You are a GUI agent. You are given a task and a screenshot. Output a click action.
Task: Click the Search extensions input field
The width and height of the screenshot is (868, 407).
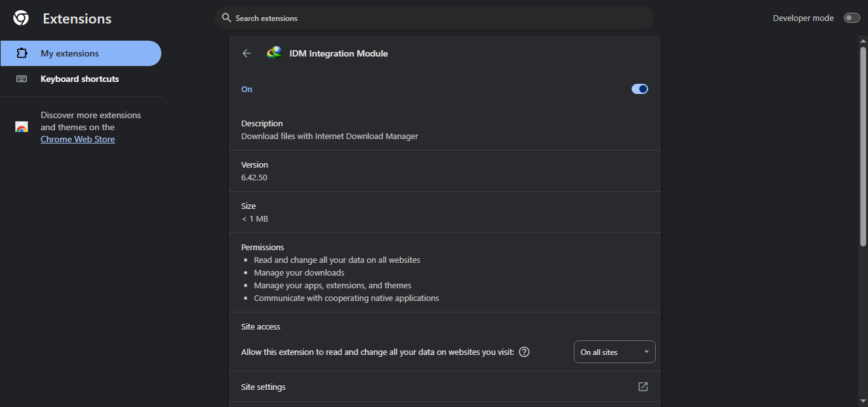438,18
